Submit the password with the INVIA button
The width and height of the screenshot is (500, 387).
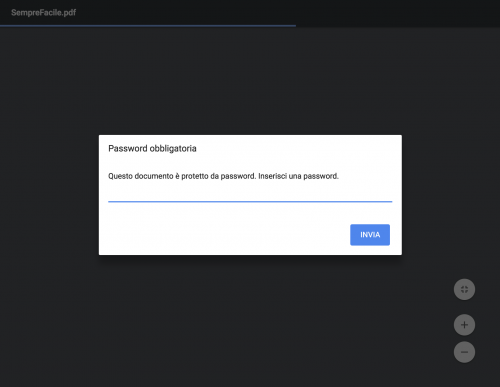tap(370, 235)
